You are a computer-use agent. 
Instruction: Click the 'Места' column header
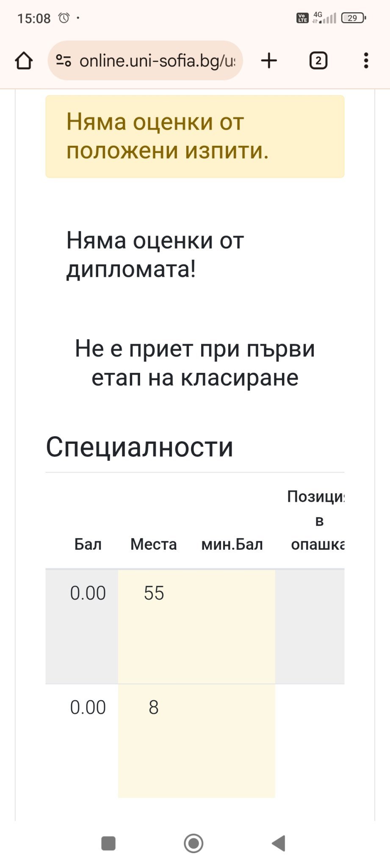[x=153, y=544]
